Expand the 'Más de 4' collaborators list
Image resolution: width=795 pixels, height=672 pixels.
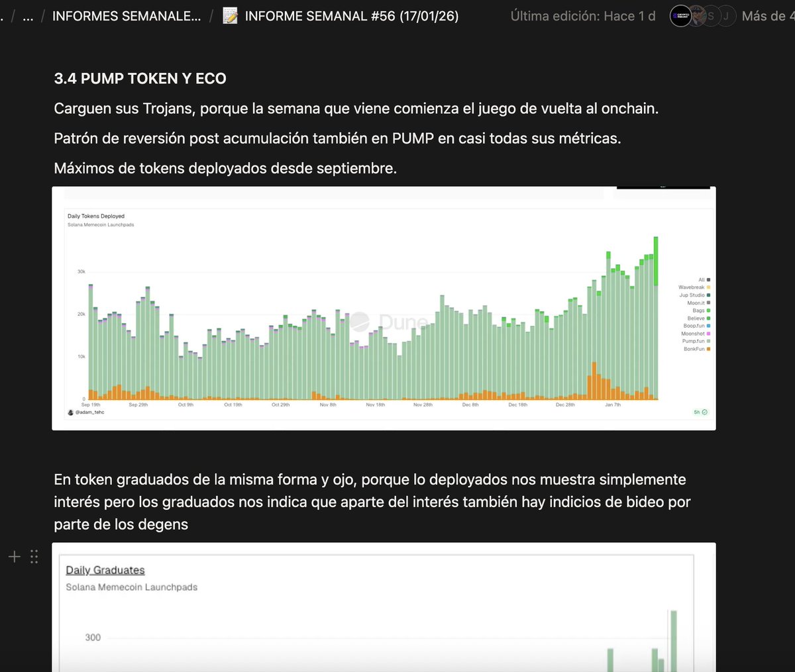pyautogui.click(x=767, y=16)
